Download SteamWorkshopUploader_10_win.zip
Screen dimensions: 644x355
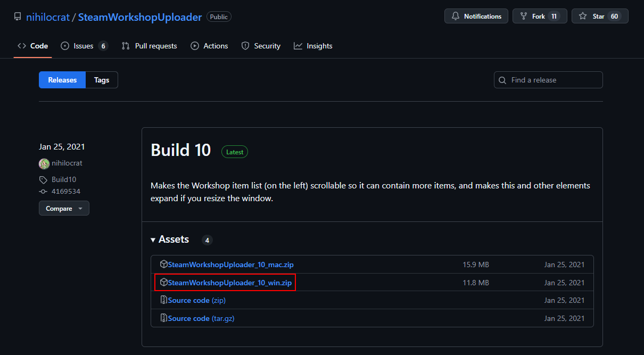click(x=230, y=283)
